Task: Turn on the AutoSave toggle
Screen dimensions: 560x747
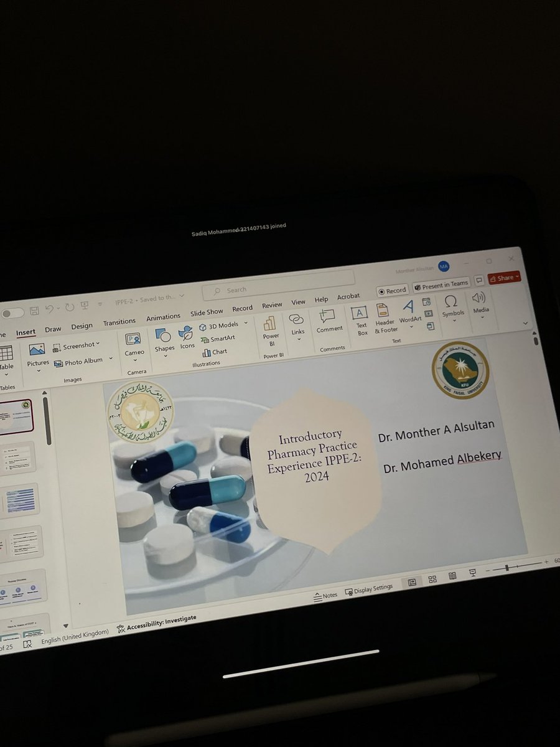Action: [12, 313]
